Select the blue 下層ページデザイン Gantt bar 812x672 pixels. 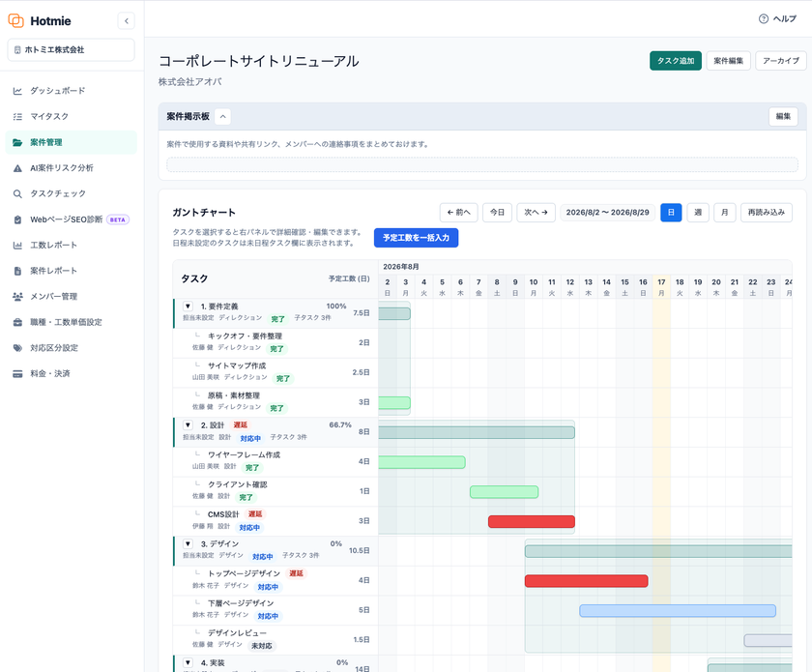click(678, 611)
